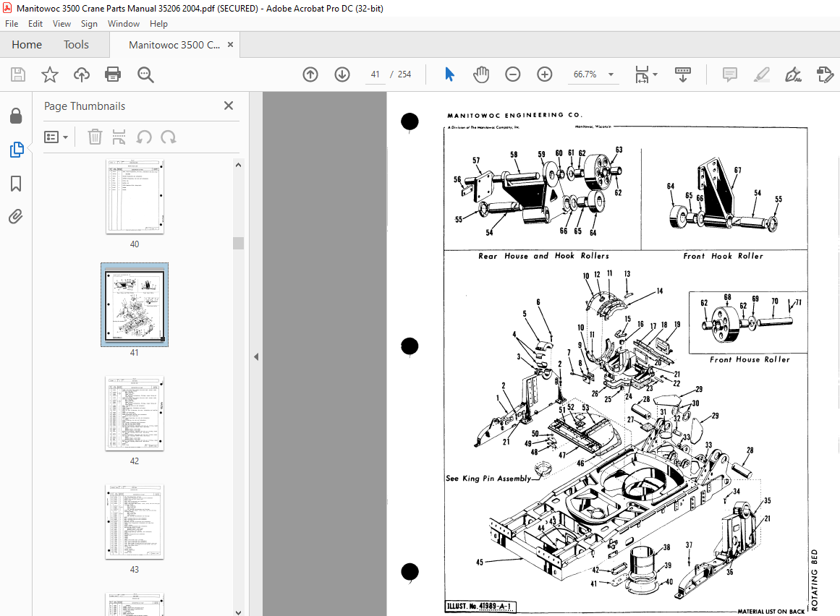Select page 43 thumbnail
The image size is (840, 616).
pyautogui.click(x=135, y=522)
